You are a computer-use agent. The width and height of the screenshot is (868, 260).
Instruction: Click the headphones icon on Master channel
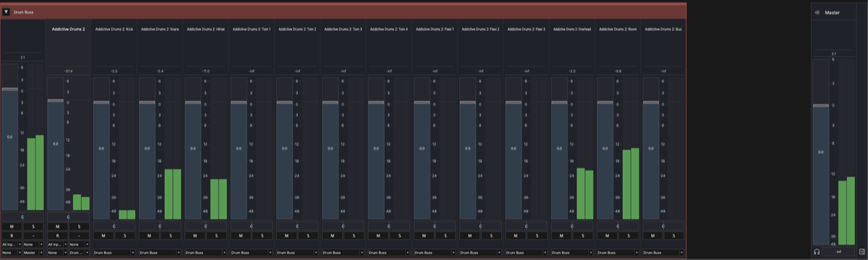pyautogui.click(x=817, y=252)
